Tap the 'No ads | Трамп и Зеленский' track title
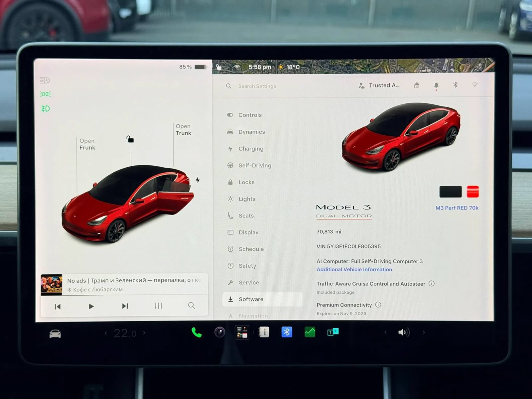532x399 pixels. click(x=134, y=280)
